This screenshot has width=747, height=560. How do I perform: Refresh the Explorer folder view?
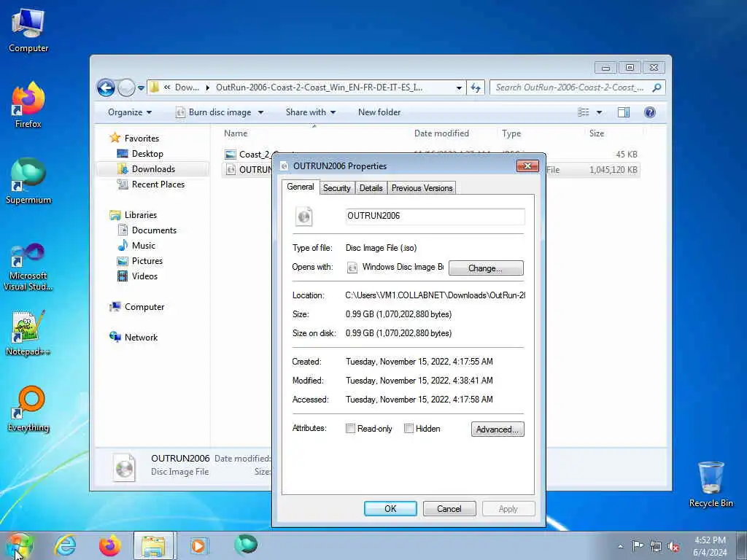(476, 87)
